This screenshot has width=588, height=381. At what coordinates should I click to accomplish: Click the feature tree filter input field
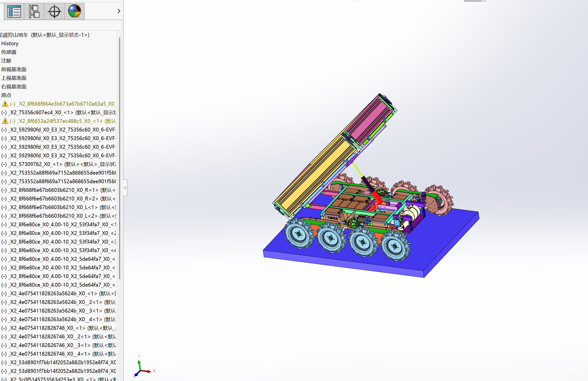click(60, 25)
